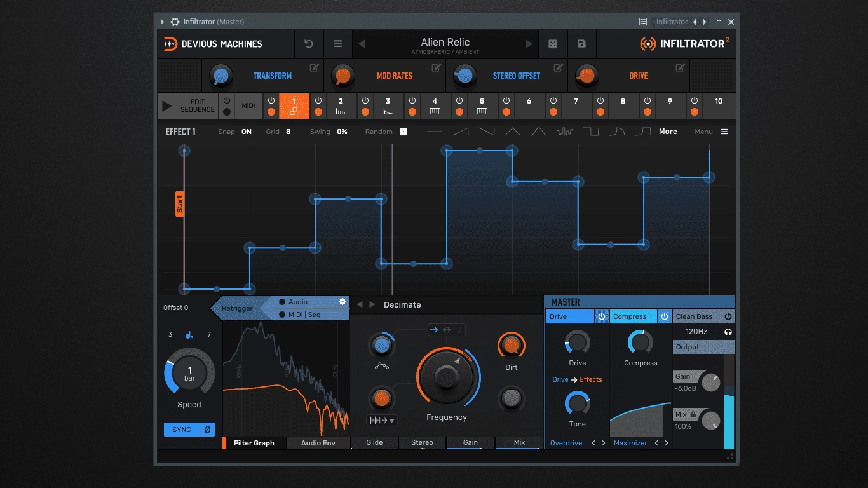Switch to the Gain tab
This screenshot has height=488, width=868.
pos(470,443)
